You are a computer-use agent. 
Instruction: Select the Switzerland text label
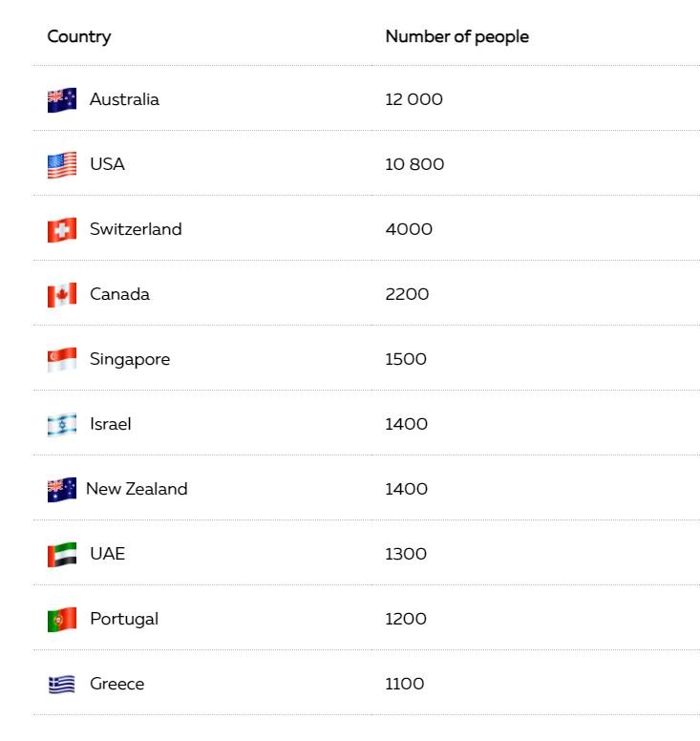tap(136, 229)
